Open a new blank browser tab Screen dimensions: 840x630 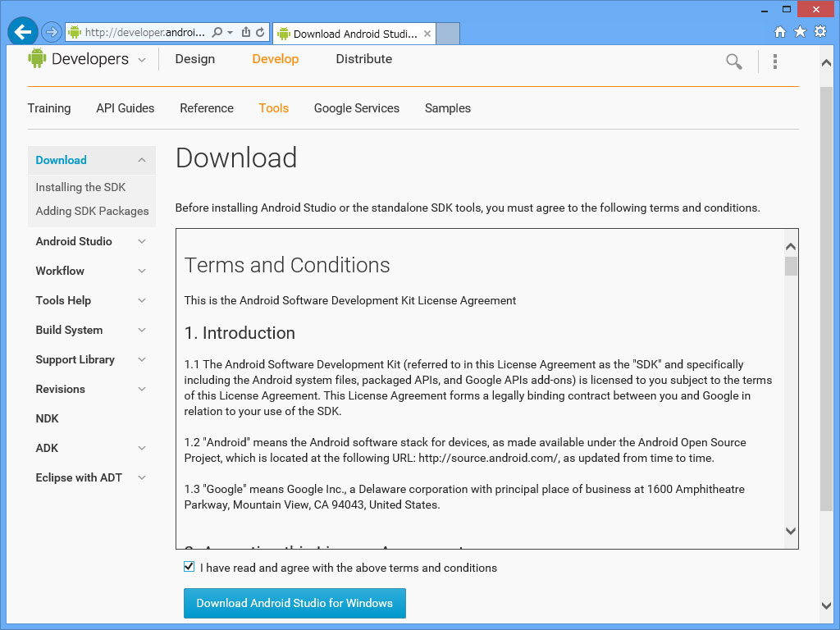point(448,34)
